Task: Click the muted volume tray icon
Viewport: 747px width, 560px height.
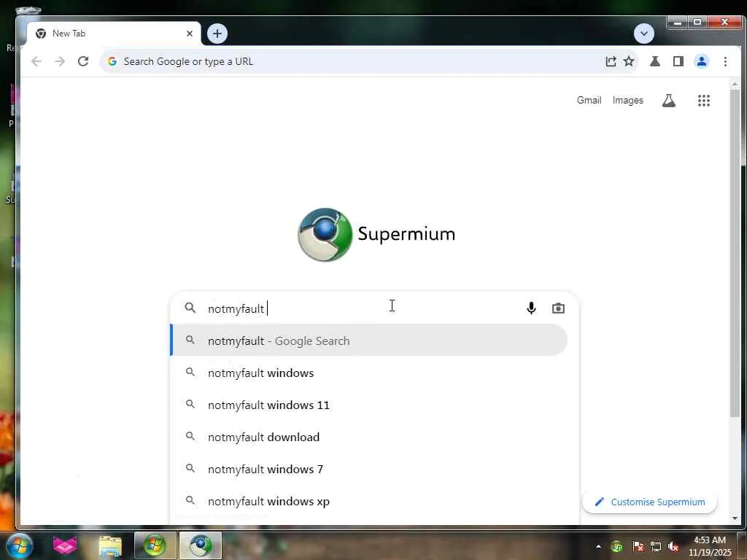Action: (x=673, y=546)
